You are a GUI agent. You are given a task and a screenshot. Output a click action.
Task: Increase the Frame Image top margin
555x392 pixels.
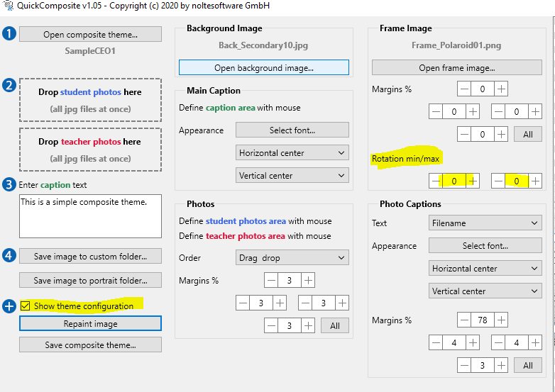coord(501,89)
